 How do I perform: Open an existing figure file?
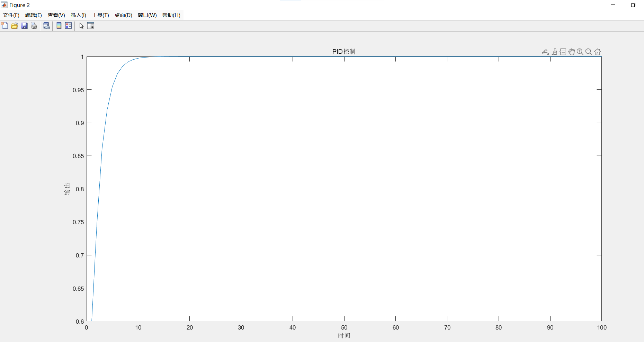[14, 26]
